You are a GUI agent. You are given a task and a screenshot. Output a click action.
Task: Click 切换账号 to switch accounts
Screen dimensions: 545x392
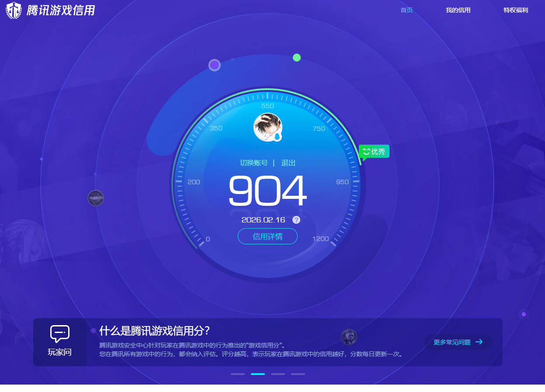[255, 162]
